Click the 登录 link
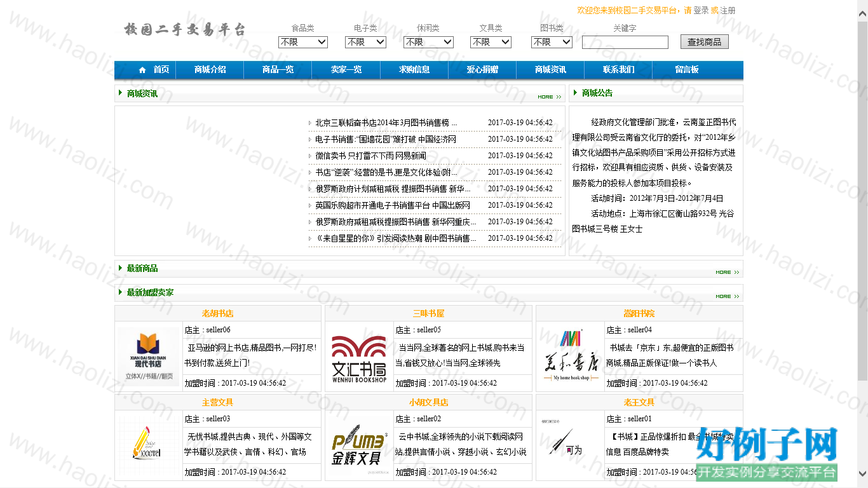The image size is (868, 488). 701,10
